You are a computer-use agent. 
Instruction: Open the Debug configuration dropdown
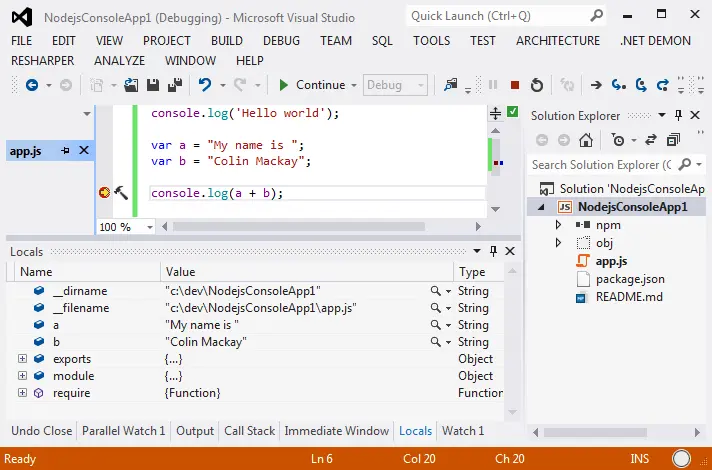395,85
